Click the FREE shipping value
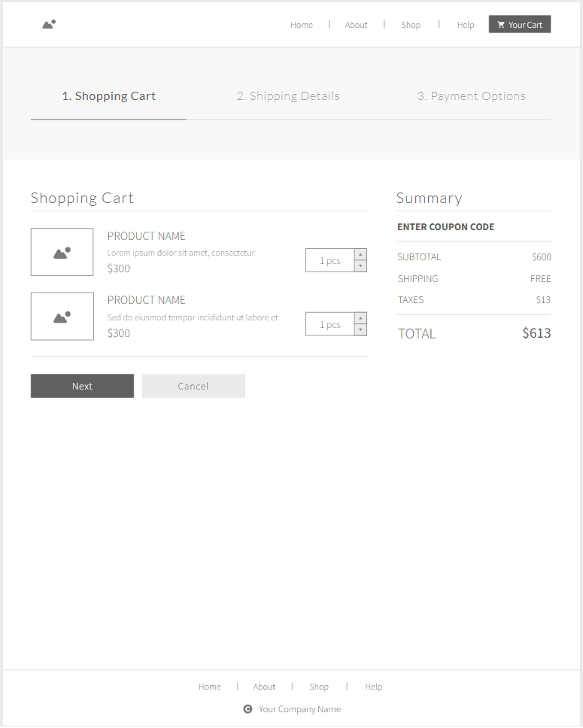Viewport: 583px width, 728px height. coord(541,279)
